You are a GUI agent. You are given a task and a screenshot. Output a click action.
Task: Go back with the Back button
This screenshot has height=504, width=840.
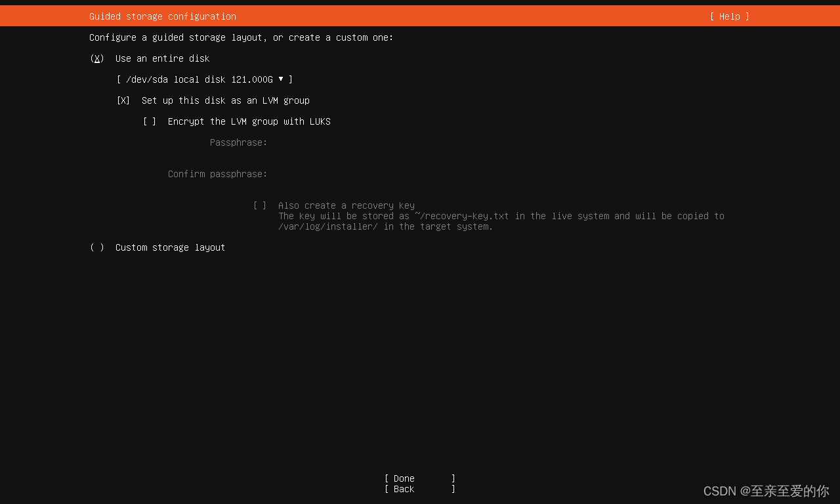[420, 489]
